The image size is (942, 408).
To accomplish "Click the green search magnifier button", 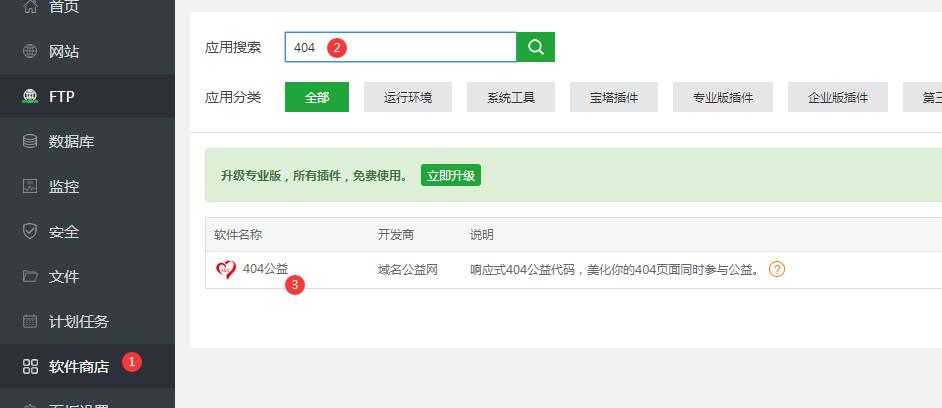I will pyautogui.click(x=535, y=47).
